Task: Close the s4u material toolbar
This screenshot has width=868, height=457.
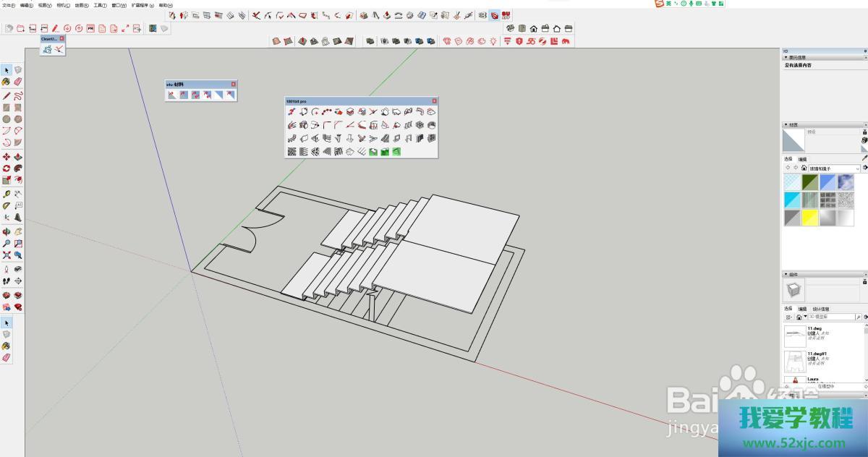Action: 233,84
